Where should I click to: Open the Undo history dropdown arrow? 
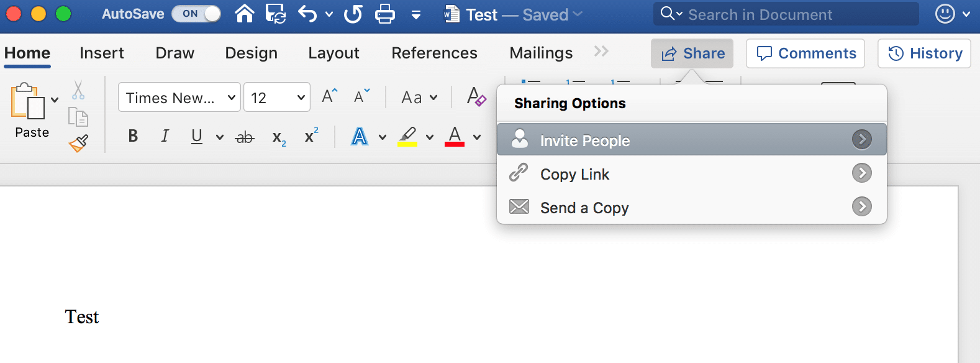coord(329,14)
